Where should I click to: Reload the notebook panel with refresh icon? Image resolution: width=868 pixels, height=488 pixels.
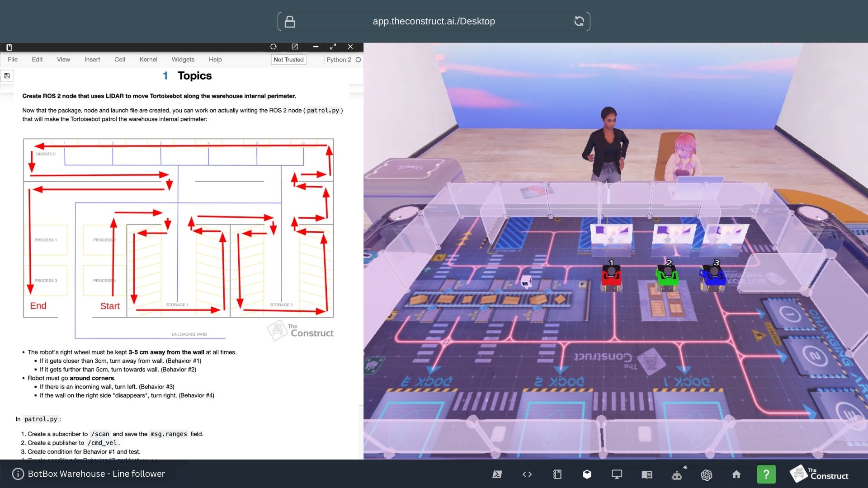tap(274, 47)
